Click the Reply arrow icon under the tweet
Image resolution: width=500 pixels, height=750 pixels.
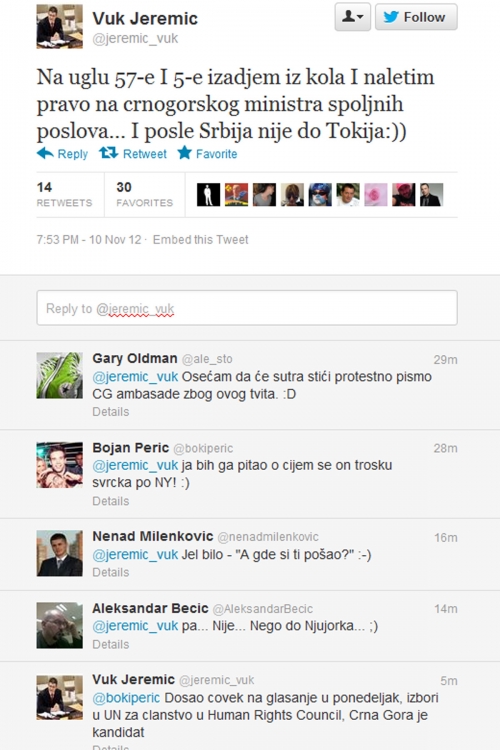pyautogui.click(x=45, y=154)
